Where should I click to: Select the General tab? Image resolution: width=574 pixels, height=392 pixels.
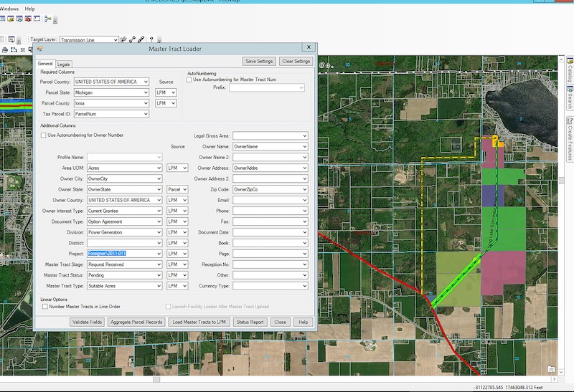45,63
